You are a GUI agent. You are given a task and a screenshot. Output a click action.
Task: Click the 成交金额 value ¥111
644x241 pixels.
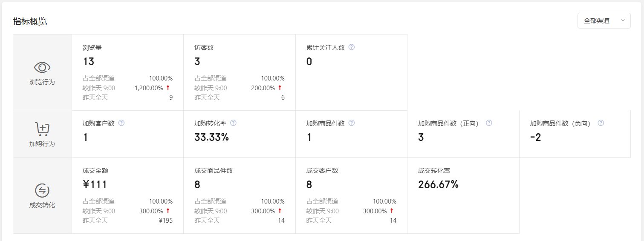[95, 185]
